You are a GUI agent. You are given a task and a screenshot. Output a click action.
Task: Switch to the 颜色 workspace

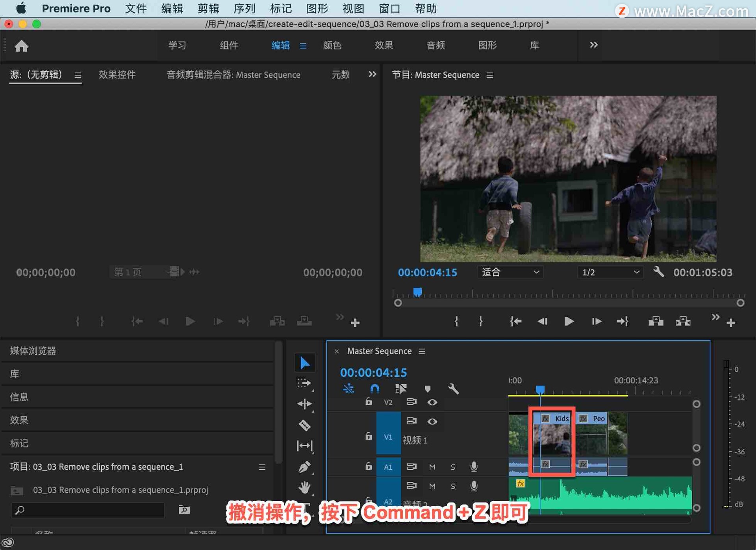[332, 45]
